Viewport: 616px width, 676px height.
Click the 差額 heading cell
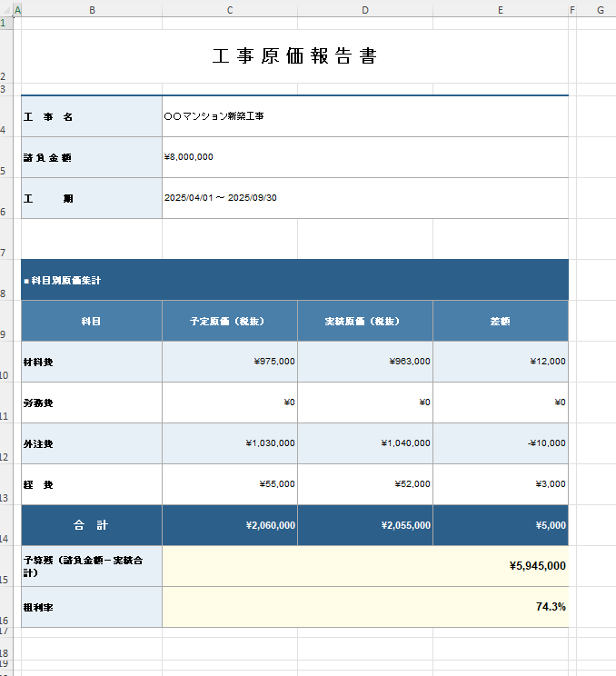click(x=500, y=321)
